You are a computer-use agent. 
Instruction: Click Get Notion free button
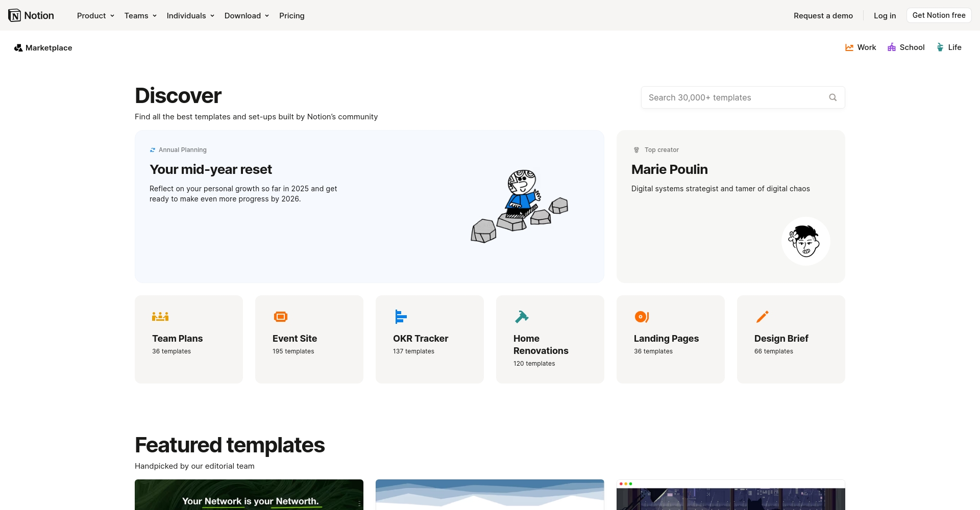939,15
